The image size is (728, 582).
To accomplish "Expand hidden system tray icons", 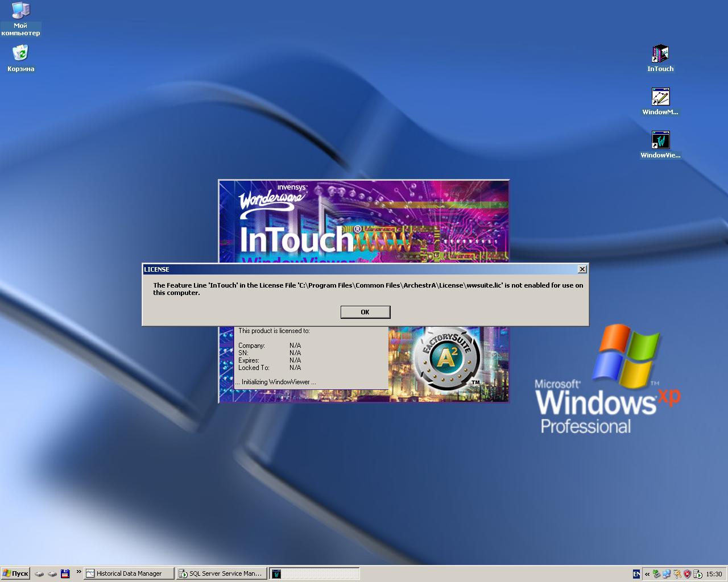I will [x=647, y=574].
